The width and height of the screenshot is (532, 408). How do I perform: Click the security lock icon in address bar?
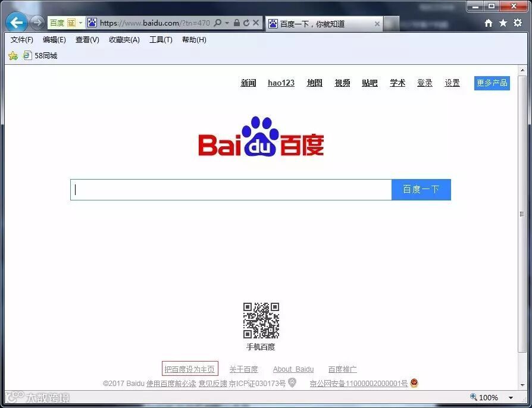(x=237, y=23)
